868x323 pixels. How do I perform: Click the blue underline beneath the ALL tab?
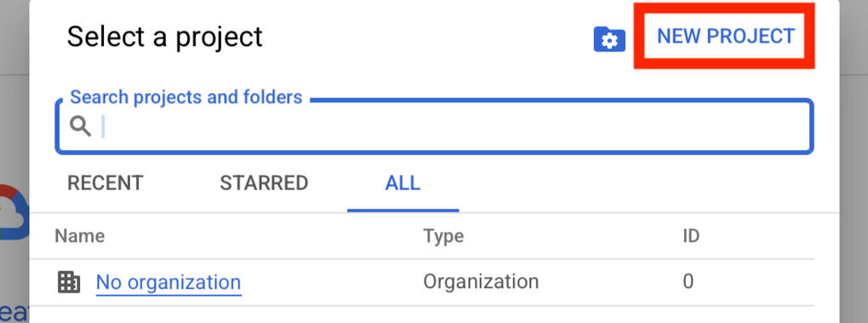click(x=403, y=211)
